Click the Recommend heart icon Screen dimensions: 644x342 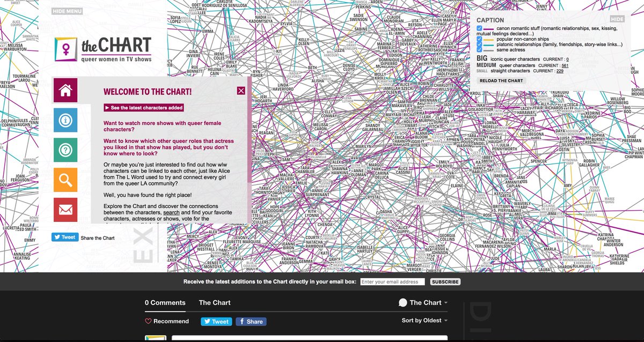pyautogui.click(x=149, y=322)
